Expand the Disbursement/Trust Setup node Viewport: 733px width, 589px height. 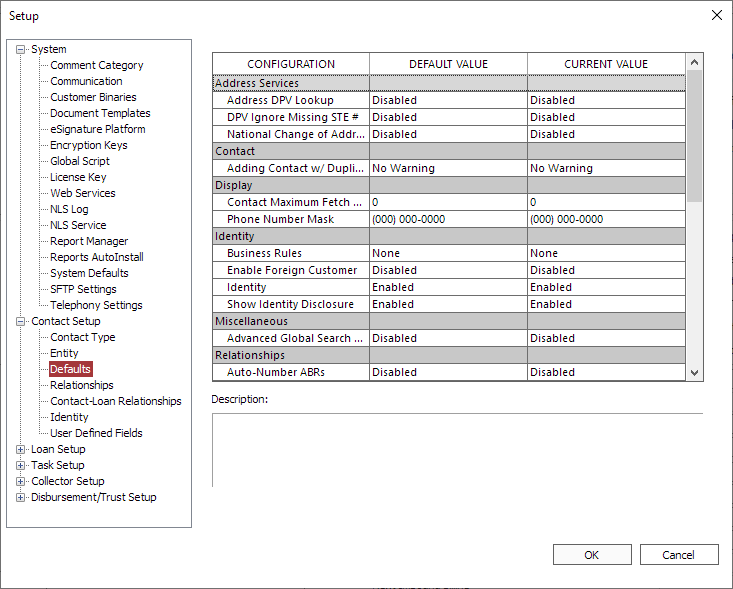21,497
